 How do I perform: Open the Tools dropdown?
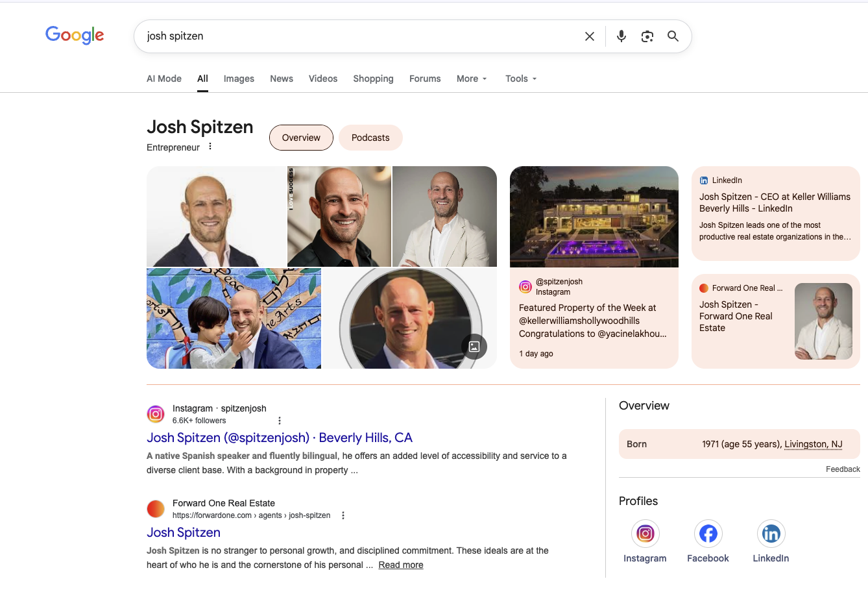point(521,79)
